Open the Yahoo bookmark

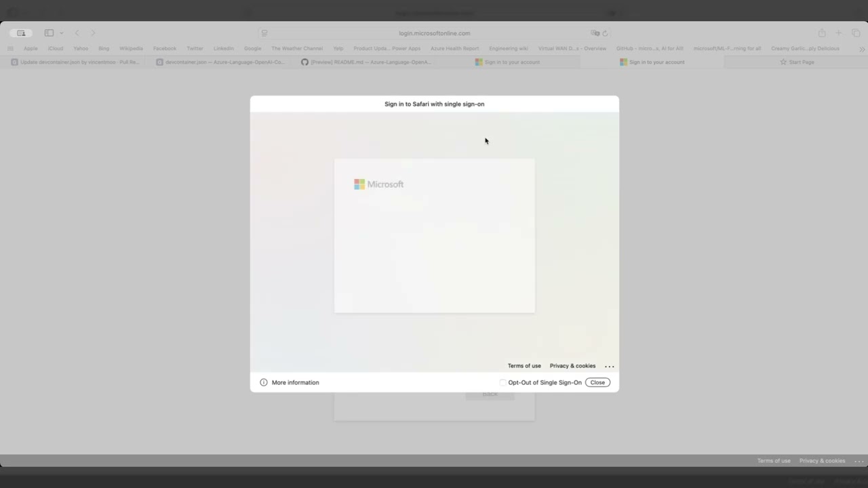coord(81,48)
